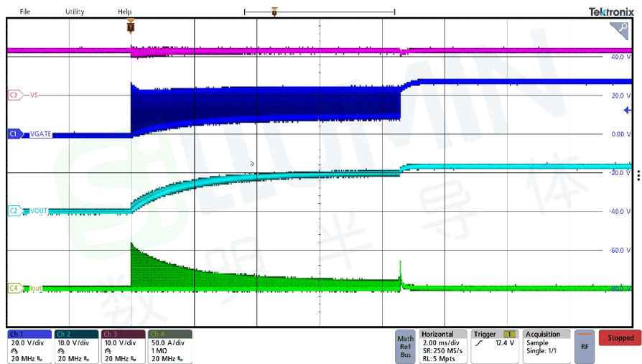Open the Help menu
Screen dimensions: 642x364
[x=124, y=11]
